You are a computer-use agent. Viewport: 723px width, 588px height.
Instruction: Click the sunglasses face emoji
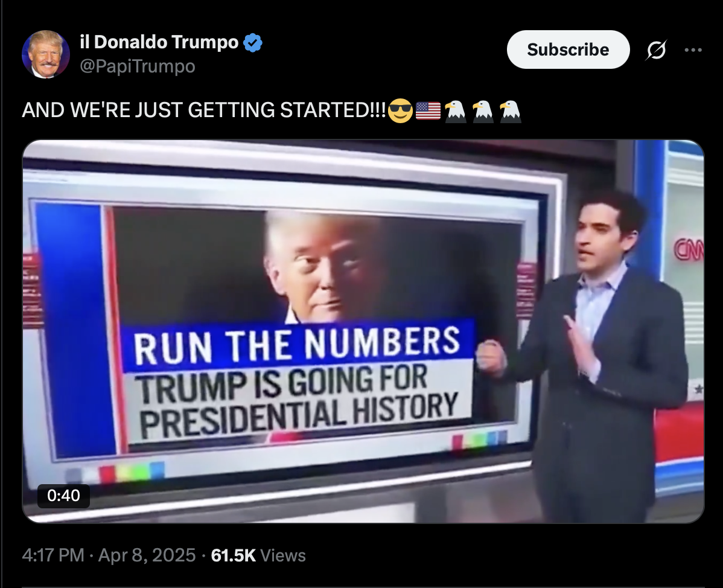[400, 110]
